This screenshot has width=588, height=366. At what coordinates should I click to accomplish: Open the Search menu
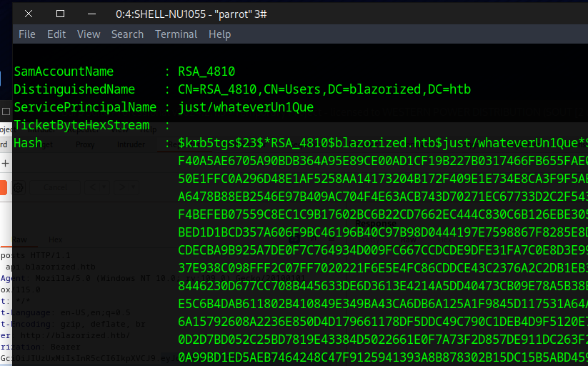click(127, 34)
